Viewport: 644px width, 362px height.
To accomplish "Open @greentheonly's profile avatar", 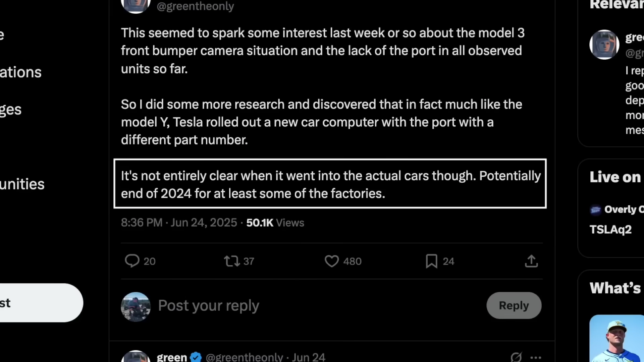I will coord(136,5).
